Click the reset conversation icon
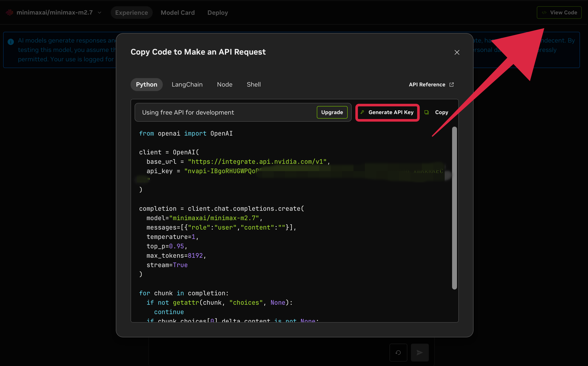 tap(398, 352)
